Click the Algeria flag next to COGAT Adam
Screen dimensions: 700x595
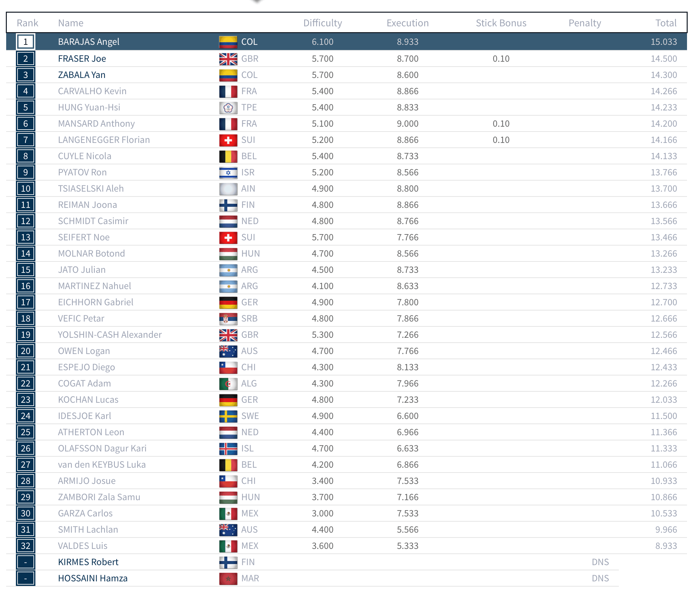pos(228,384)
